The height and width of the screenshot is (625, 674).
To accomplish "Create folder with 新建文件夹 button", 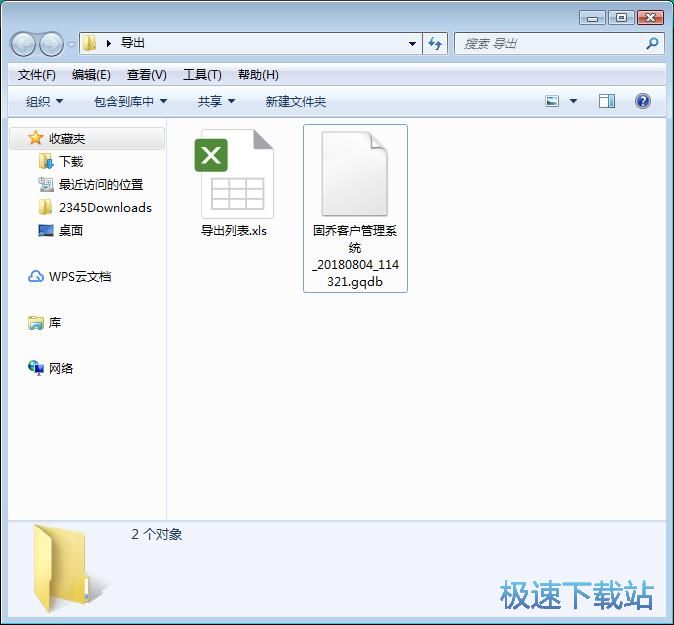I will point(296,101).
